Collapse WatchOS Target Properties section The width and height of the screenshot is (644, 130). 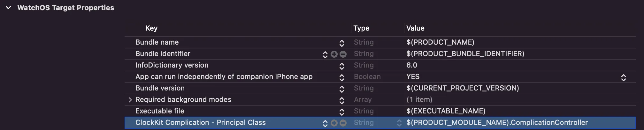tap(9, 8)
